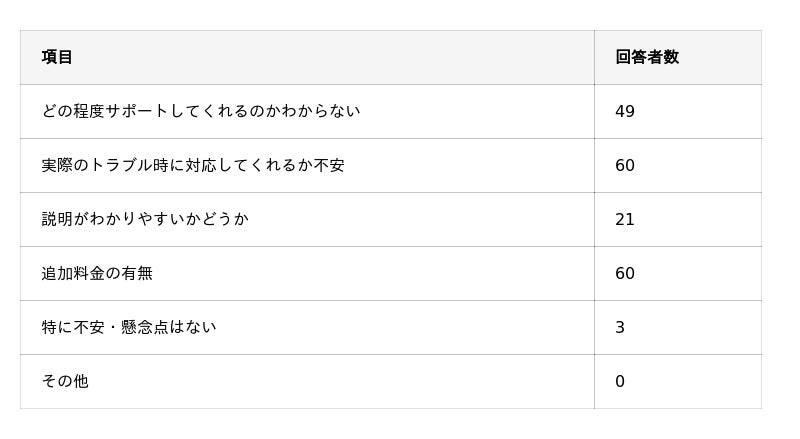
Task: Click the その他 row label
Action: coord(65,381)
